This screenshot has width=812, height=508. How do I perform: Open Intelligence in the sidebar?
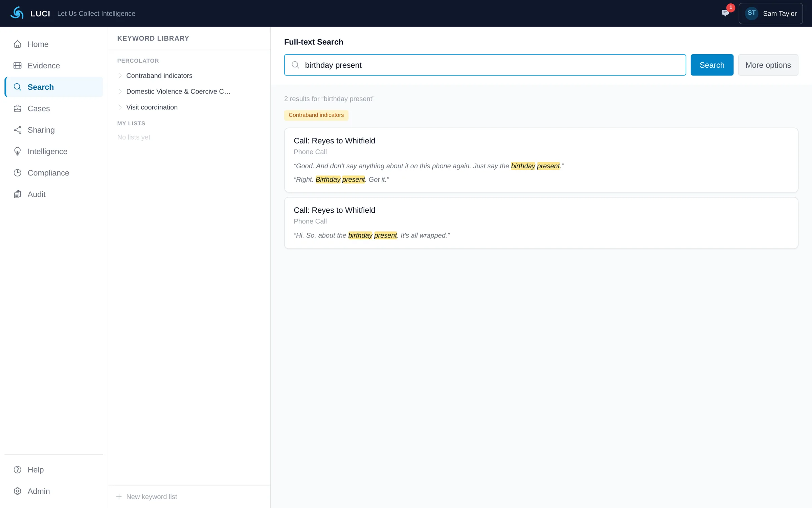54,151
